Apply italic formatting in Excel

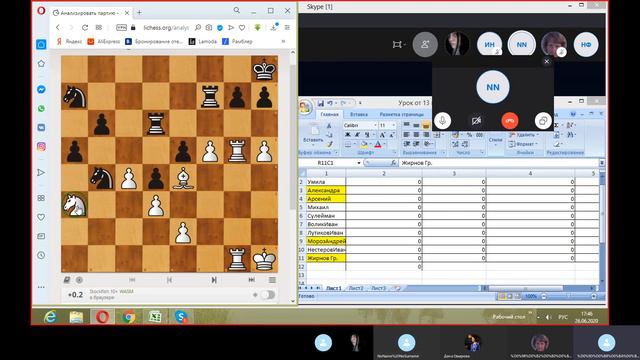[x=357, y=135]
